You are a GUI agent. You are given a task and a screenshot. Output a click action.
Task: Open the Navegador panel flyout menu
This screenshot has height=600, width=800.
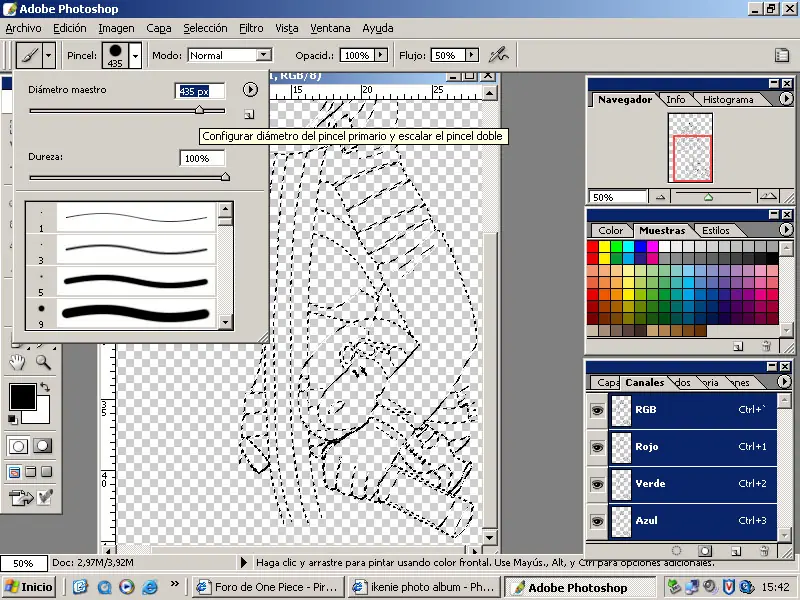click(786, 98)
